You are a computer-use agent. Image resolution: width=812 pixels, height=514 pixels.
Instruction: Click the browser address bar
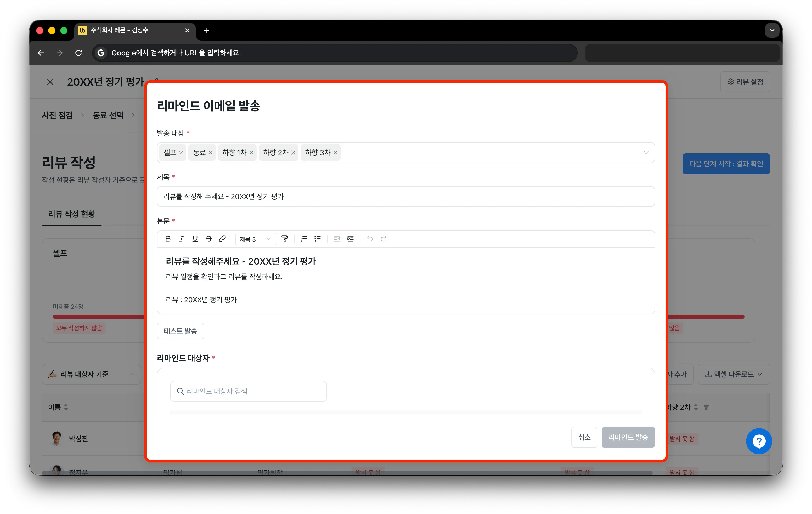335,53
